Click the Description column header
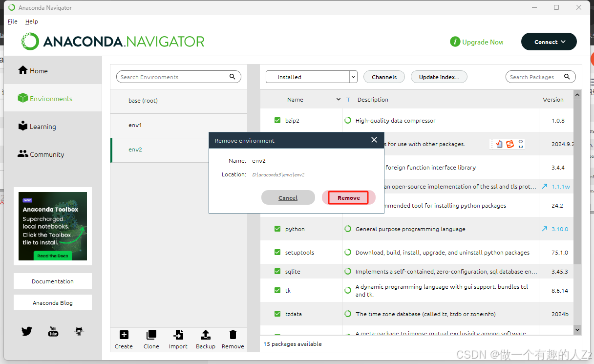This screenshot has height=364, width=594. [373, 99]
